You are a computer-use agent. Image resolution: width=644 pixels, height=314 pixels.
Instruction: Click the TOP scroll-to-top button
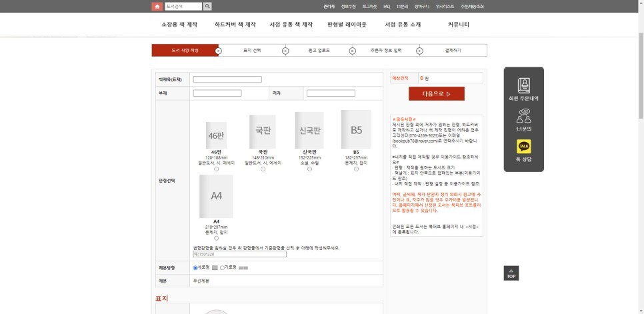(x=511, y=273)
